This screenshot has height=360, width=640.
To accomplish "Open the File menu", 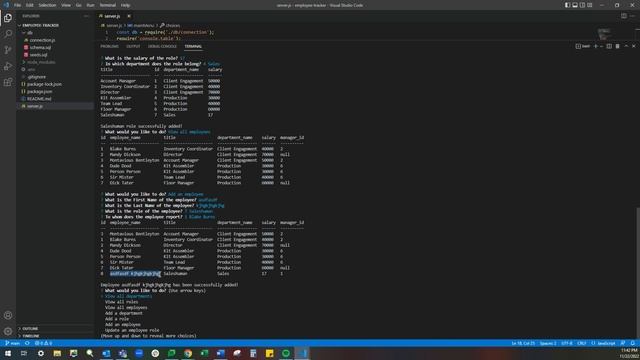I will pos(18,5).
